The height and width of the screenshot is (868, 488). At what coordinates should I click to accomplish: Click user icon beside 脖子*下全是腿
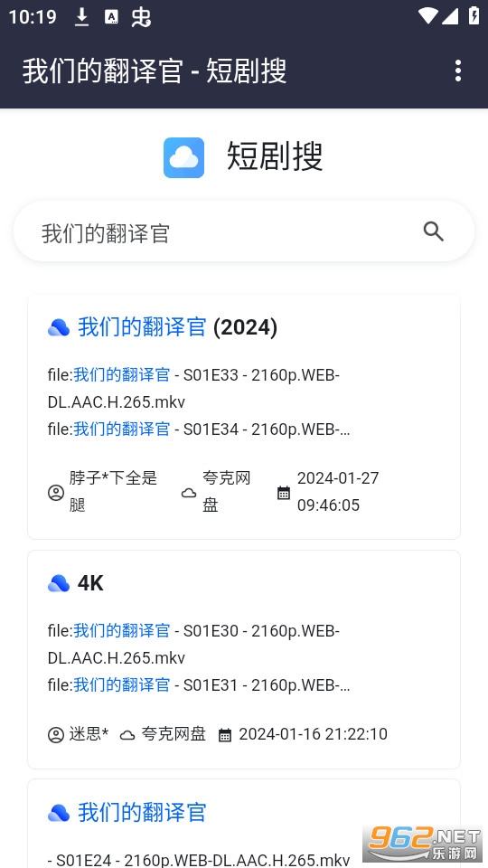click(56, 492)
